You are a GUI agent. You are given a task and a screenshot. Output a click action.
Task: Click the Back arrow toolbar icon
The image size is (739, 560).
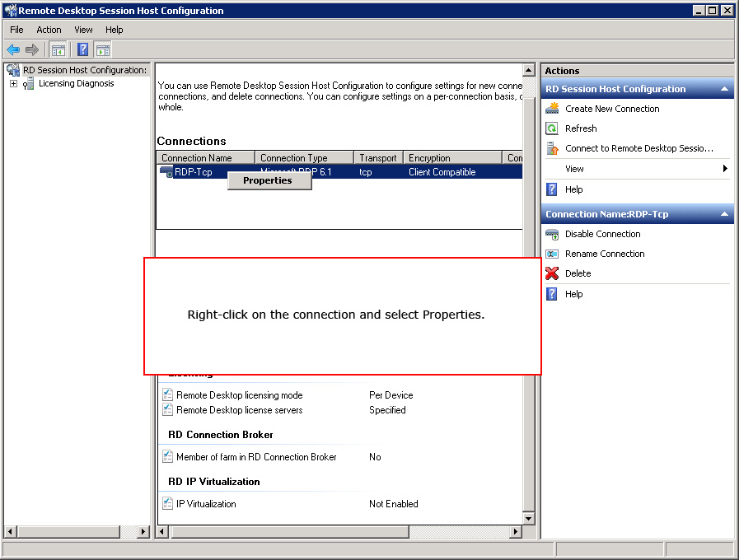pyautogui.click(x=13, y=49)
